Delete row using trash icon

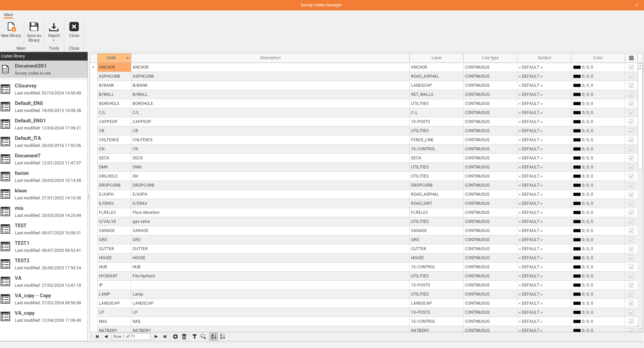click(184, 337)
